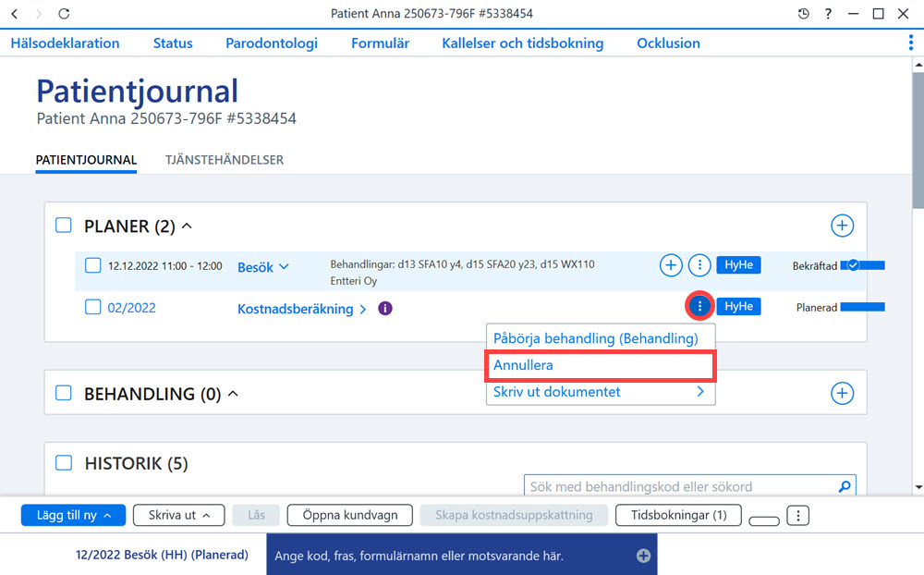Viewport: 924px width, 575px height.
Task: Select the HISTORIK section checkbox
Action: pyautogui.click(x=64, y=463)
